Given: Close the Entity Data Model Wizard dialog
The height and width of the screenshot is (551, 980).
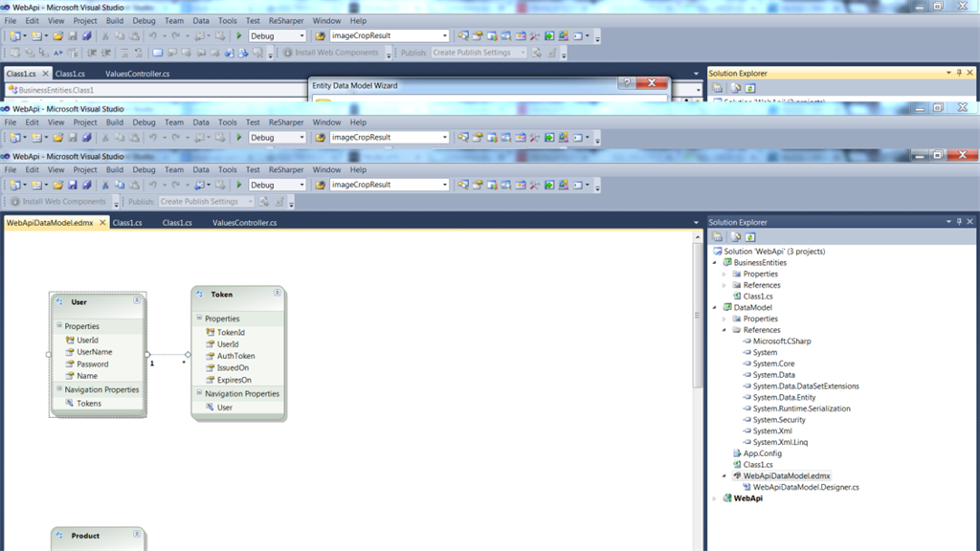Looking at the screenshot, I should tap(652, 82).
